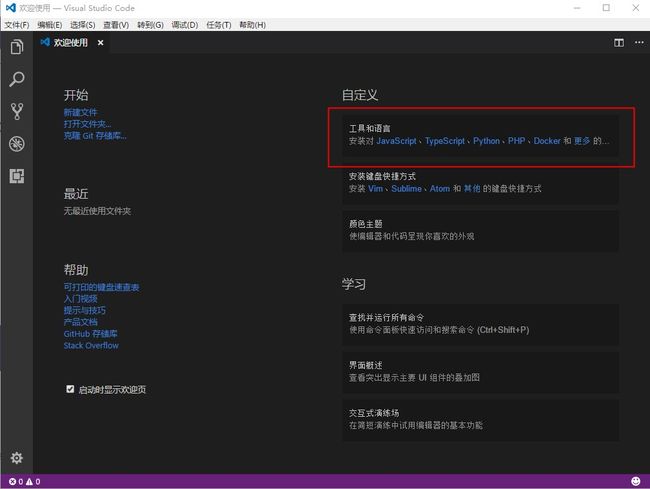Screen dimensions: 650x489
Task: Open the 编辑(E) menu
Action: pos(50,25)
